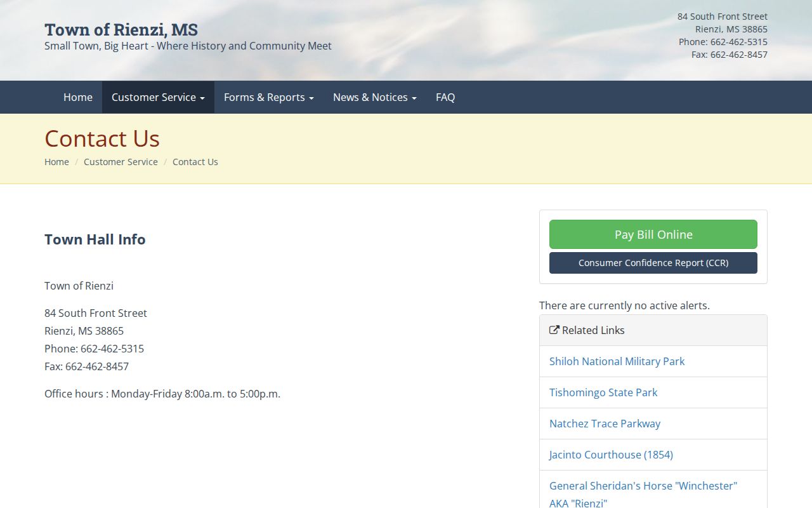Image resolution: width=812 pixels, height=508 pixels.
Task: Click the external-link icon beside Related Links
Action: tap(554, 330)
